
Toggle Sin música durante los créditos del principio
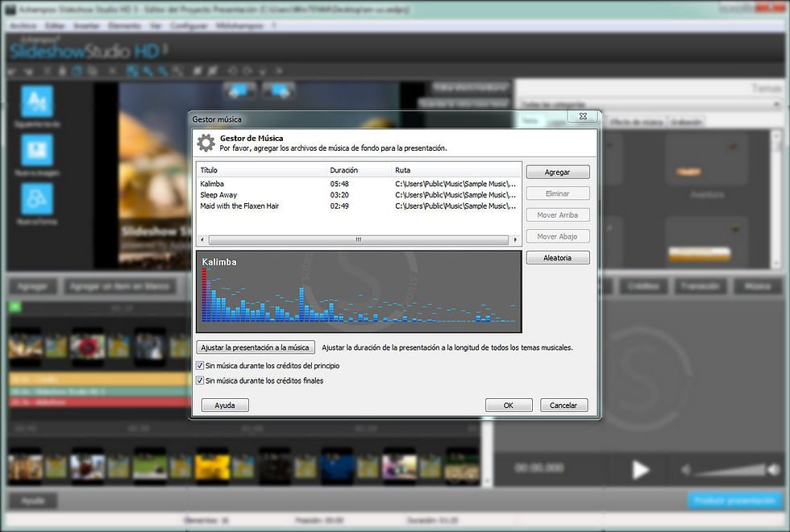tap(200, 366)
